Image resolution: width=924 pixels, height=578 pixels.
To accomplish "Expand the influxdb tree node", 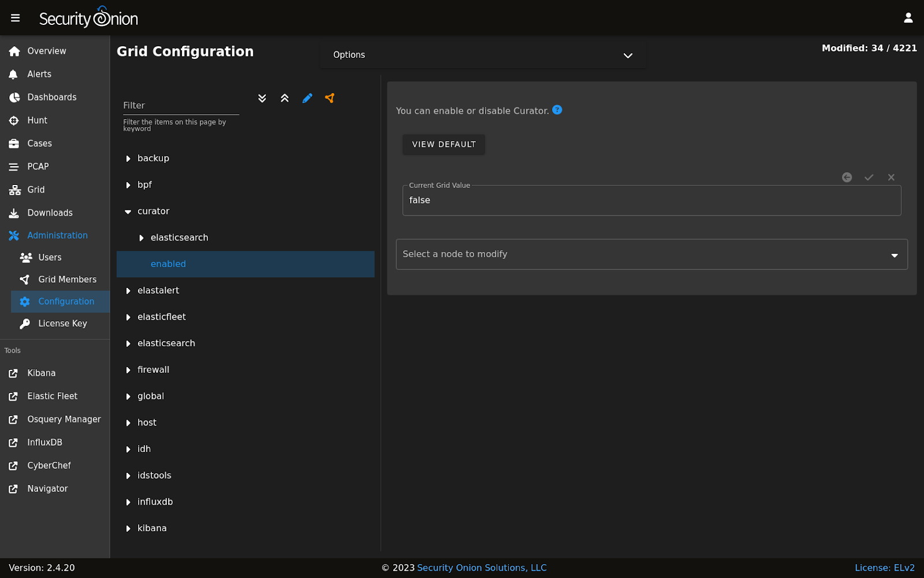I will tap(128, 502).
